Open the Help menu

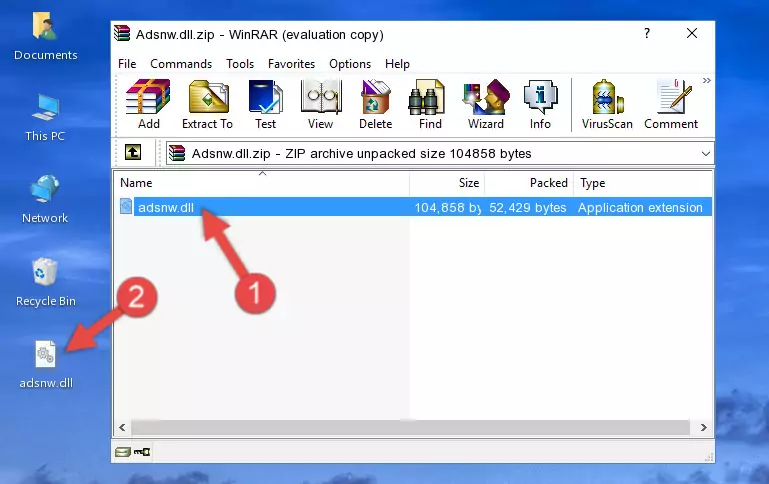[x=397, y=64]
